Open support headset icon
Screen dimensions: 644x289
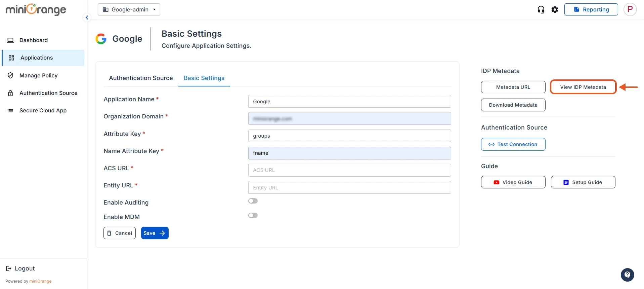pos(541,9)
